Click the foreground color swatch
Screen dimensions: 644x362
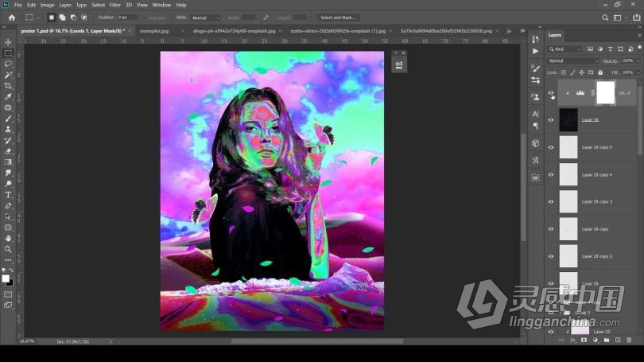(6, 278)
